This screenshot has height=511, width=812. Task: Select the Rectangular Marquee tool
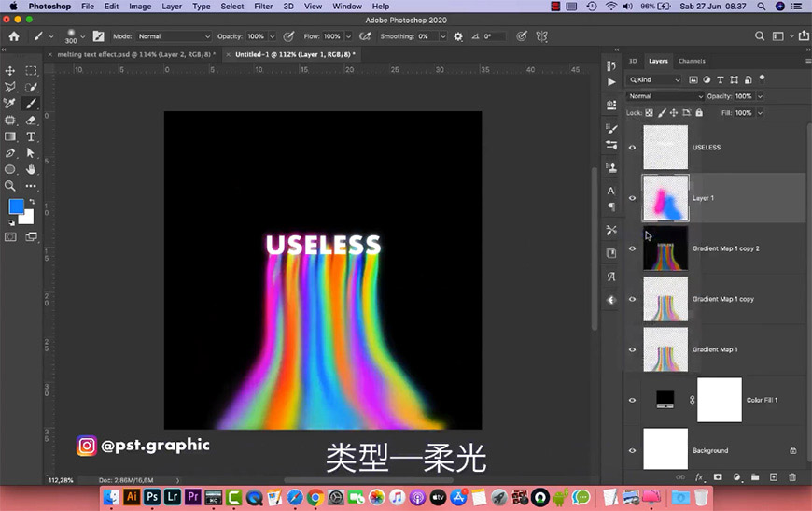31,70
